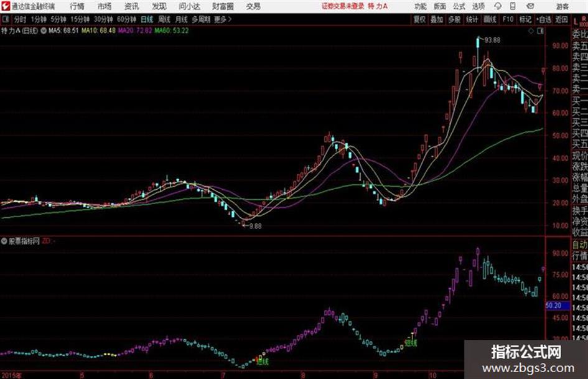Viewport: 588px width, 379px height.
Task: Click the 画线 draw line toolbar button
Action: point(490,19)
